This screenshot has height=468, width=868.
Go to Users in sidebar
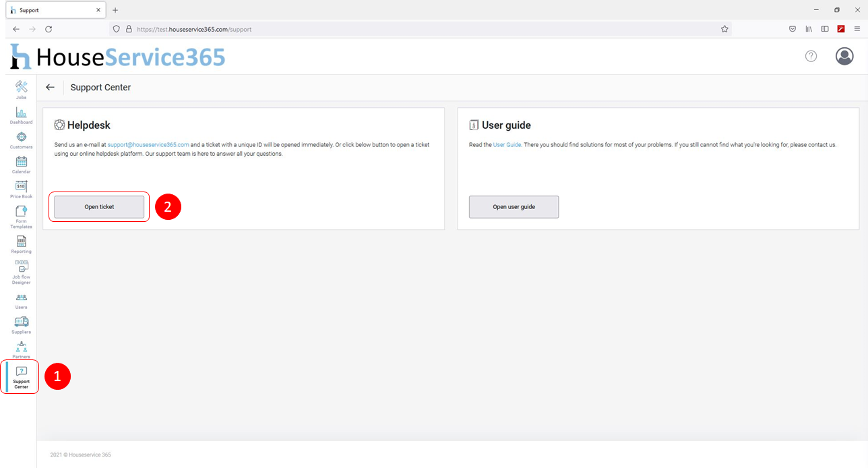[x=21, y=300]
